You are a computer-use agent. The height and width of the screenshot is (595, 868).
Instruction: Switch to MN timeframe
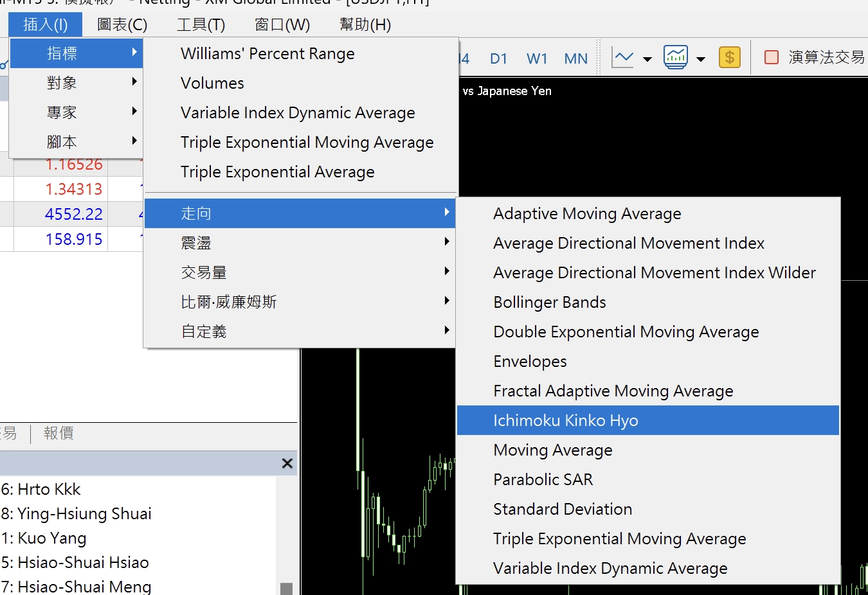[576, 58]
